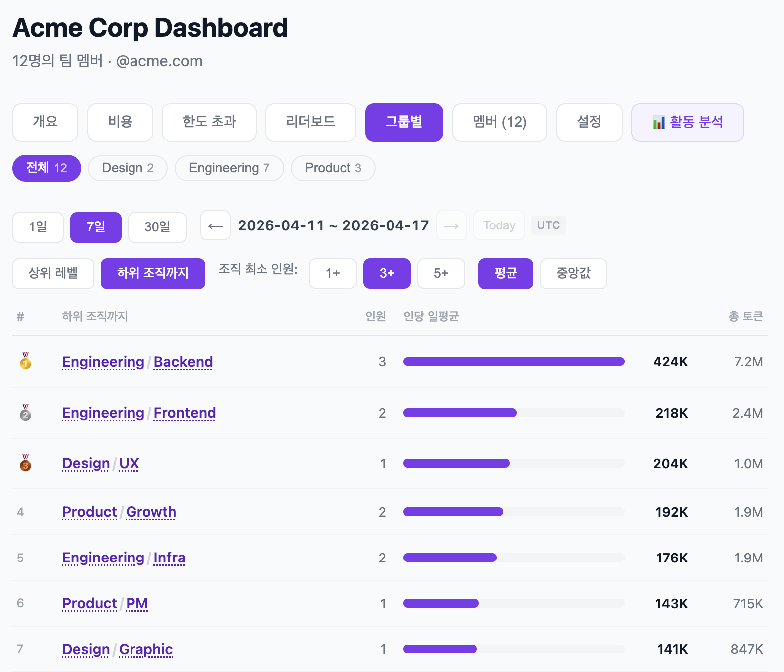Viewport: 784px width, 672px height.
Task: Click the UTC timezone badge
Action: click(x=548, y=225)
